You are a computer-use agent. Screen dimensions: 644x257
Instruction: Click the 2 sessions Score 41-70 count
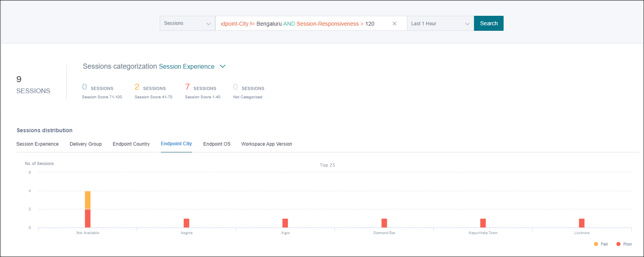click(x=137, y=87)
